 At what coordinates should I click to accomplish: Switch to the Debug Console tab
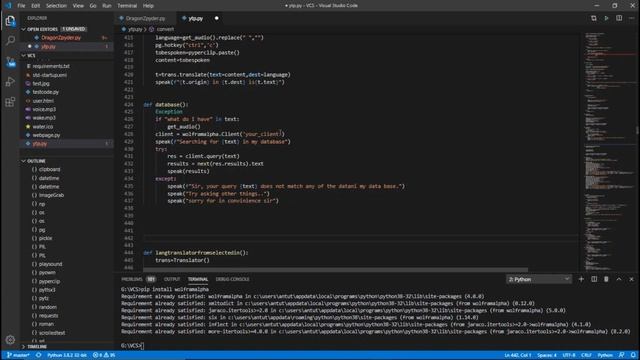tap(232, 279)
